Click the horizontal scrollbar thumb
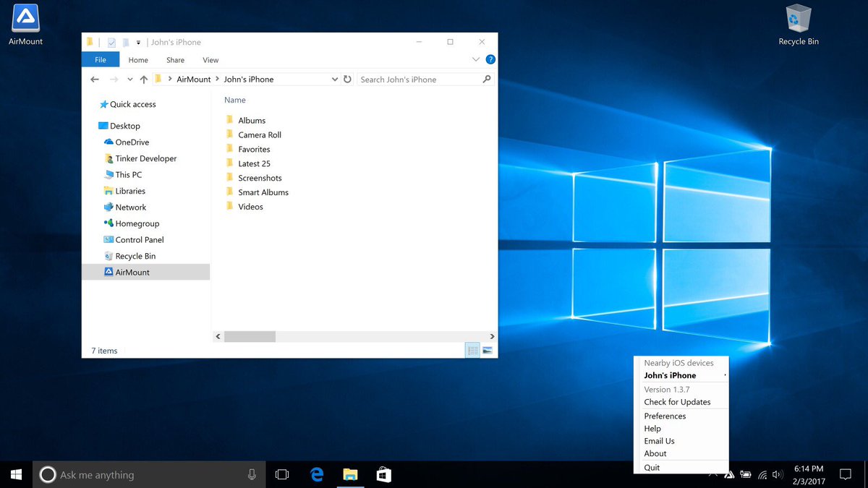Screen dimensions: 868x488 pyautogui.click(x=250, y=337)
